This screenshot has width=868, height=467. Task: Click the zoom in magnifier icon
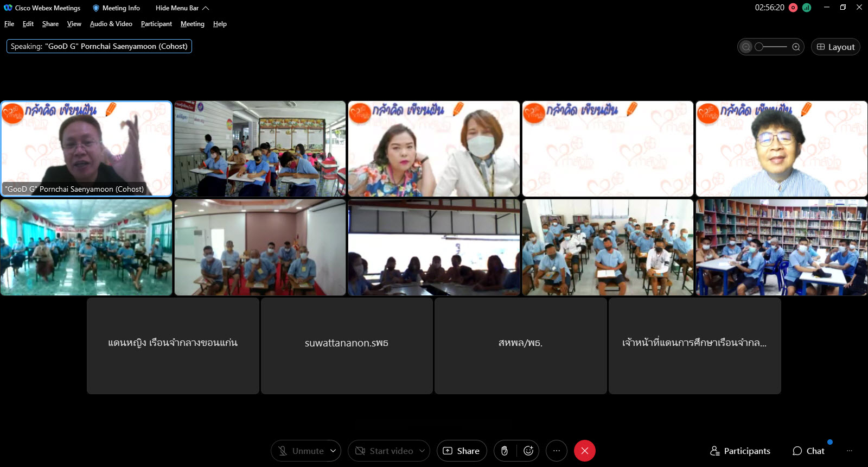(796, 47)
